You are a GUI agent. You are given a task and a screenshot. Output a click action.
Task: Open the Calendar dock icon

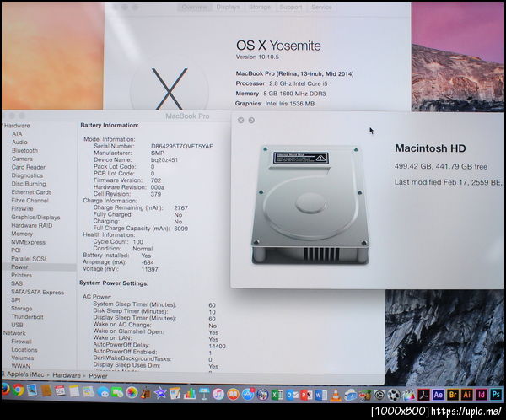pyautogui.click(x=60, y=390)
